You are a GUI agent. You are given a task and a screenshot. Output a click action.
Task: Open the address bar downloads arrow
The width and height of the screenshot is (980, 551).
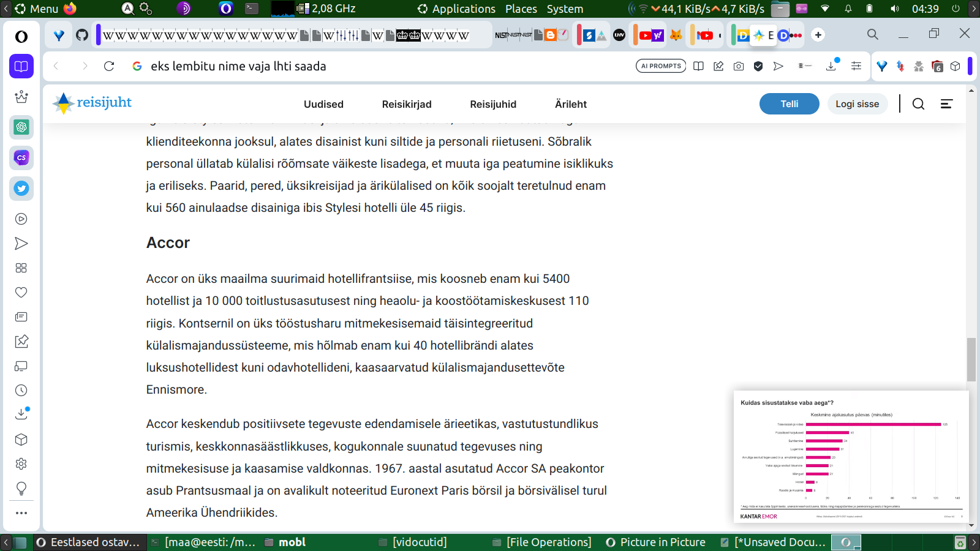(832, 65)
